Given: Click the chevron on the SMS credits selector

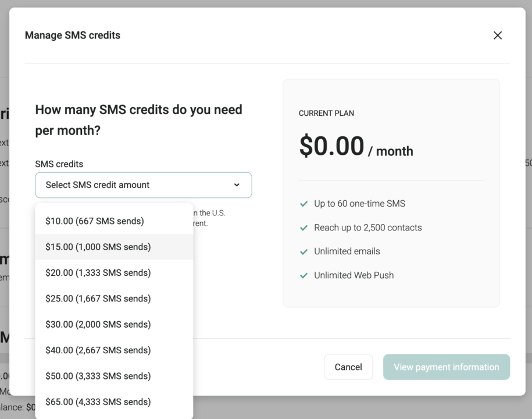Looking at the screenshot, I should (237, 184).
